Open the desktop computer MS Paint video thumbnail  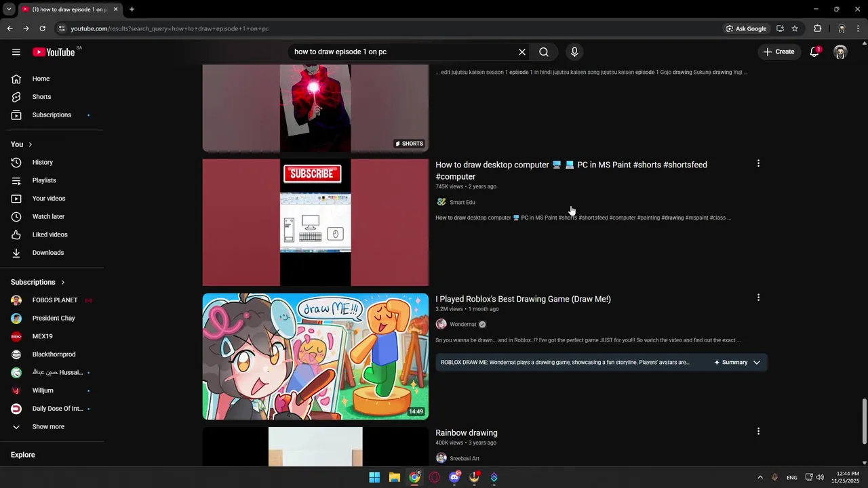(315, 222)
